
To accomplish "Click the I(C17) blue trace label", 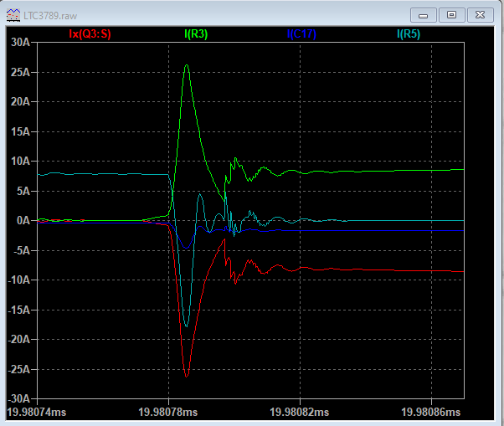I will [301, 33].
